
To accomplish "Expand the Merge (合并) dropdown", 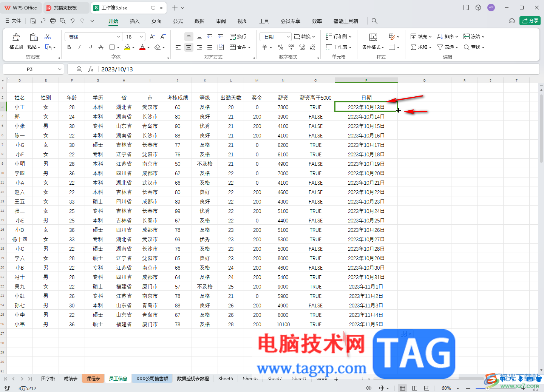I will [249, 47].
